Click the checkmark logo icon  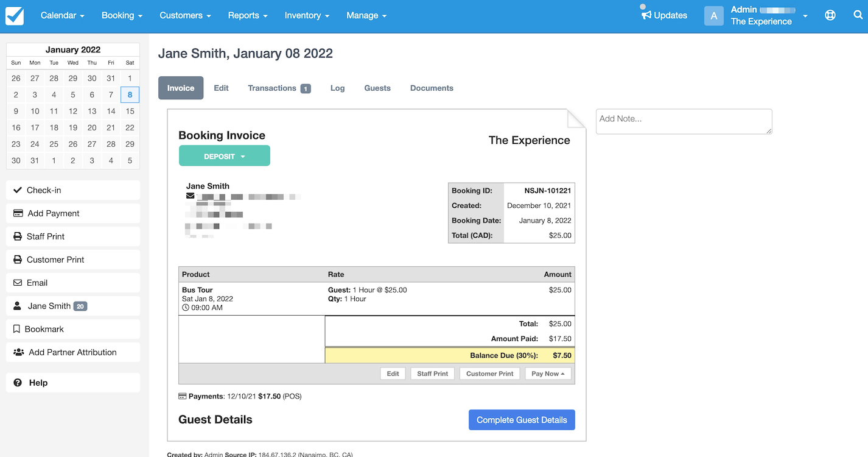point(15,16)
